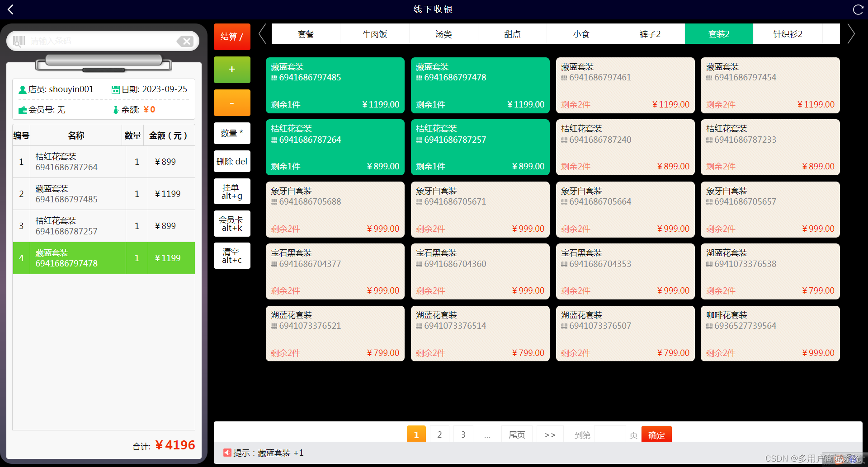The width and height of the screenshot is (868, 467).
Task: Select product 湖蓝花套装 6941073376521
Action: pos(335,334)
